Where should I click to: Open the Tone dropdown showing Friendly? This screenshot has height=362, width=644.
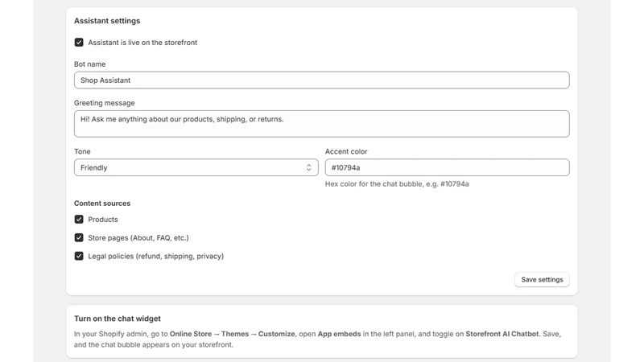click(x=196, y=167)
